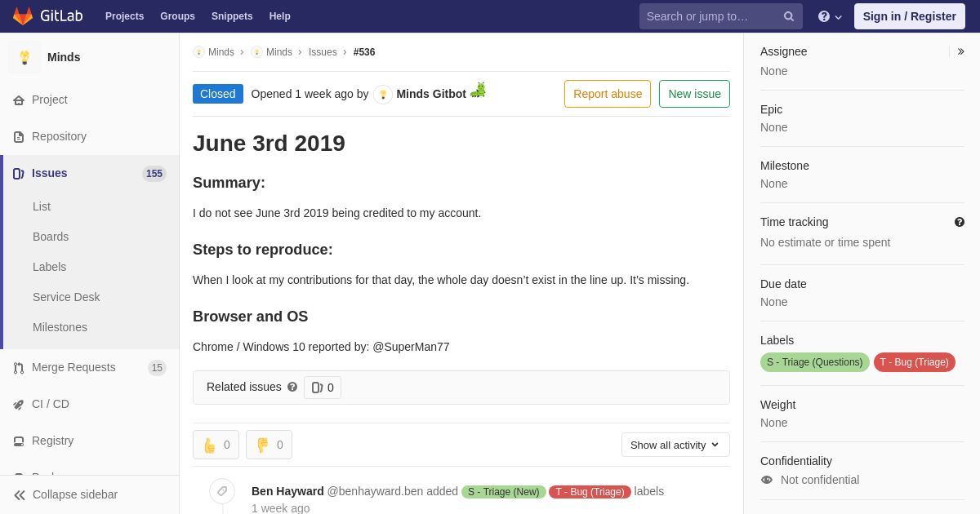Select Service Desk under Issues

66,297
